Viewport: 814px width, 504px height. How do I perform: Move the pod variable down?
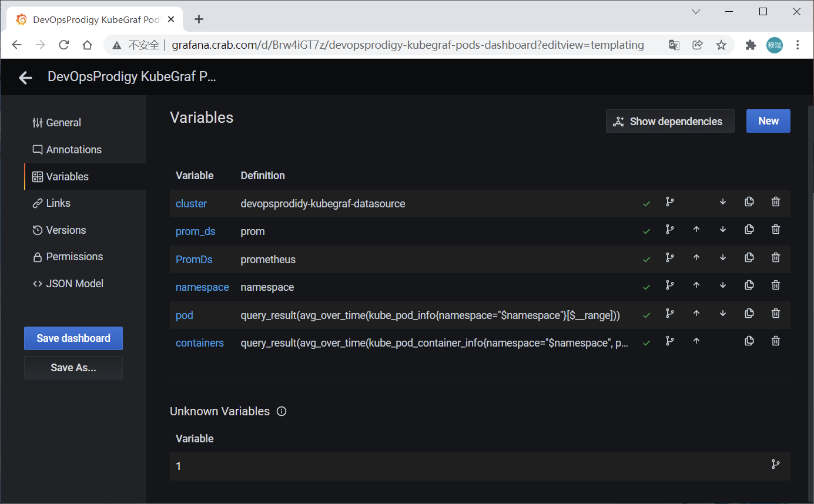coord(723,314)
